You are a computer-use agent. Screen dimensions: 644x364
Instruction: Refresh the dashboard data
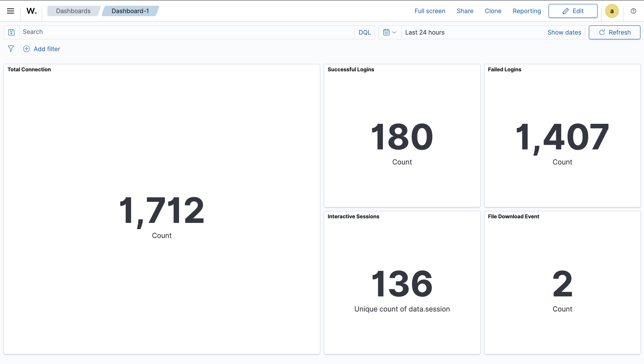tap(614, 32)
